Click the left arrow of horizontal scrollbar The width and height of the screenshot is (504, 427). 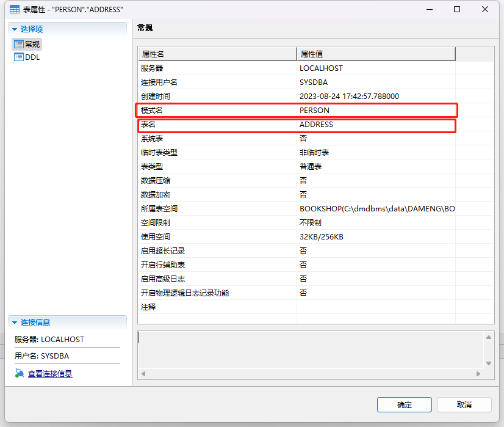pos(143,374)
